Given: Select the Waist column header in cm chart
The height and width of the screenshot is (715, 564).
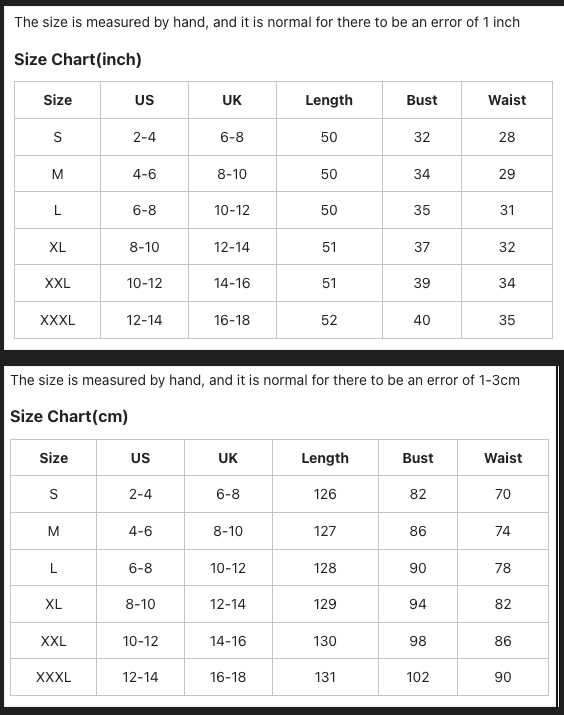Looking at the screenshot, I should [x=503, y=458].
